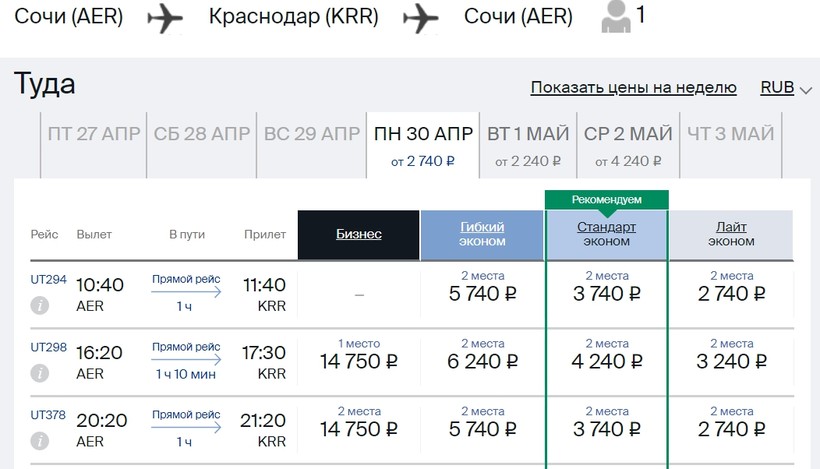Click info icon under flight UT378
This screenshot has width=820, height=469.
[x=40, y=440]
